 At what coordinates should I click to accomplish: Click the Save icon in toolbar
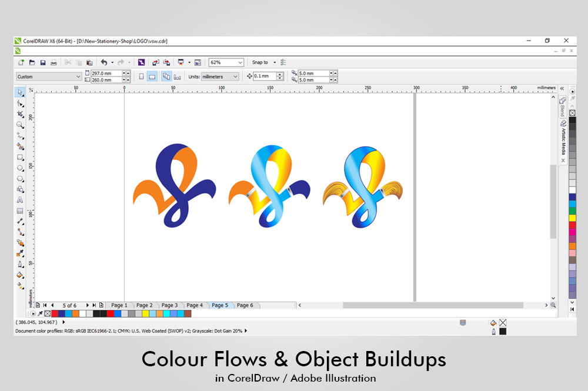coord(43,62)
